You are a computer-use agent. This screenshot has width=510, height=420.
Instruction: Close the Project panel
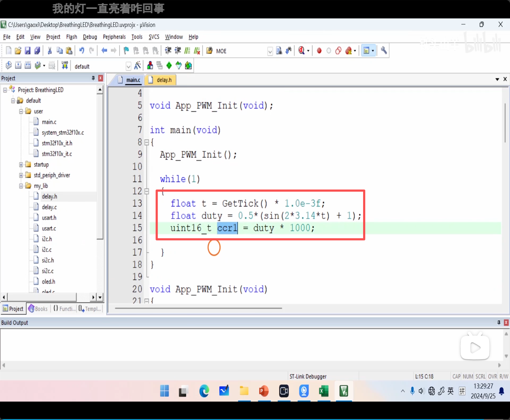point(100,78)
